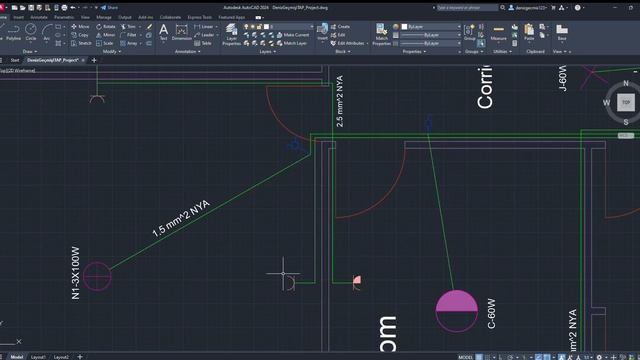The width and height of the screenshot is (640, 360).
Task: Click Make Current layer button
Action: click(x=293, y=35)
